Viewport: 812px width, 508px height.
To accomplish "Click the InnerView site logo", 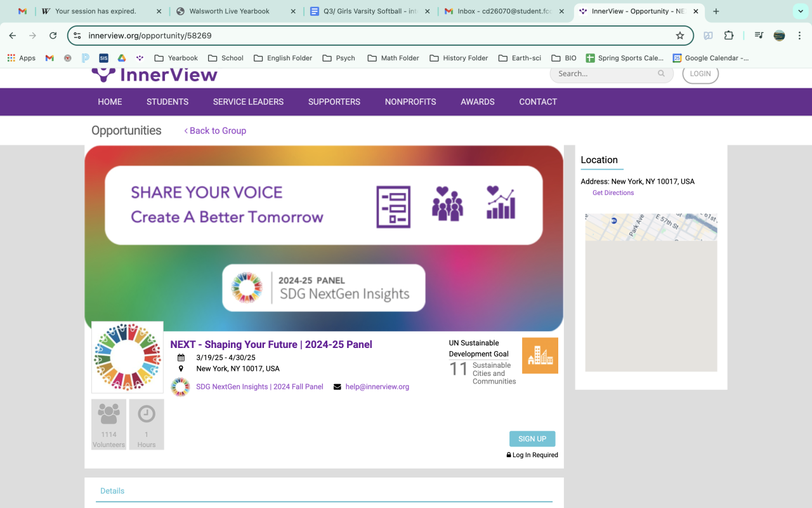I will (155, 74).
